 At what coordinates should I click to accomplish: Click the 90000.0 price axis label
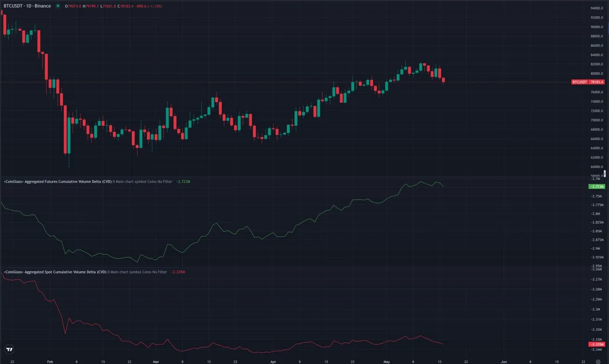597,27
